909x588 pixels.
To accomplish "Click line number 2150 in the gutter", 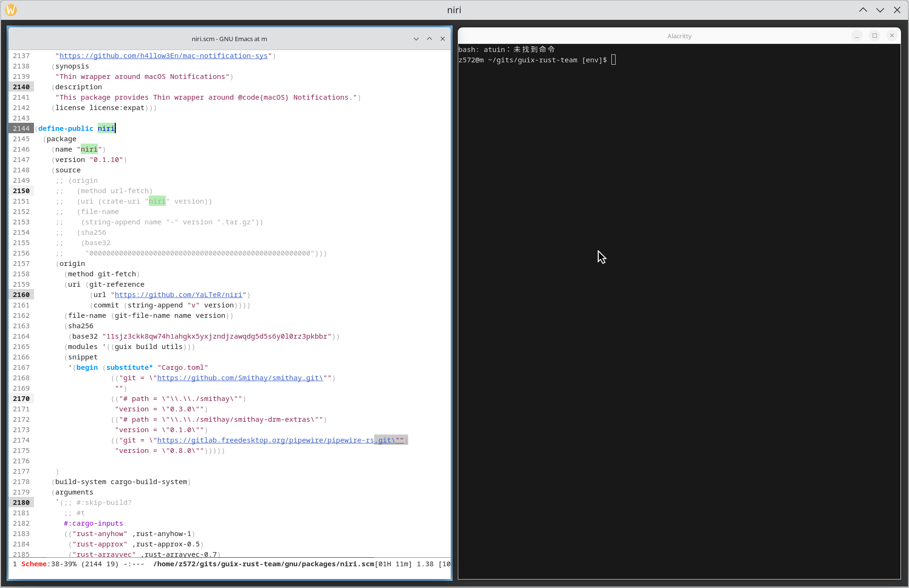I will (21, 191).
